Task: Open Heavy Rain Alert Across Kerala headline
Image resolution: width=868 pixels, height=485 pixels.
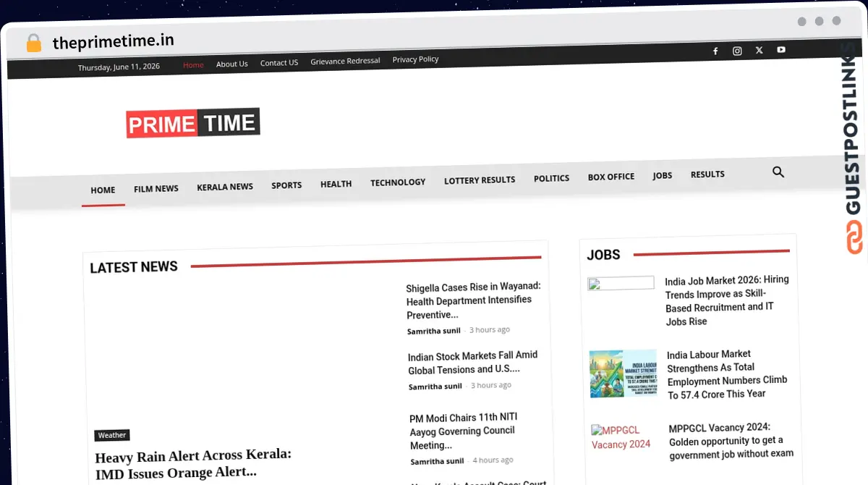Action: (x=193, y=463)
